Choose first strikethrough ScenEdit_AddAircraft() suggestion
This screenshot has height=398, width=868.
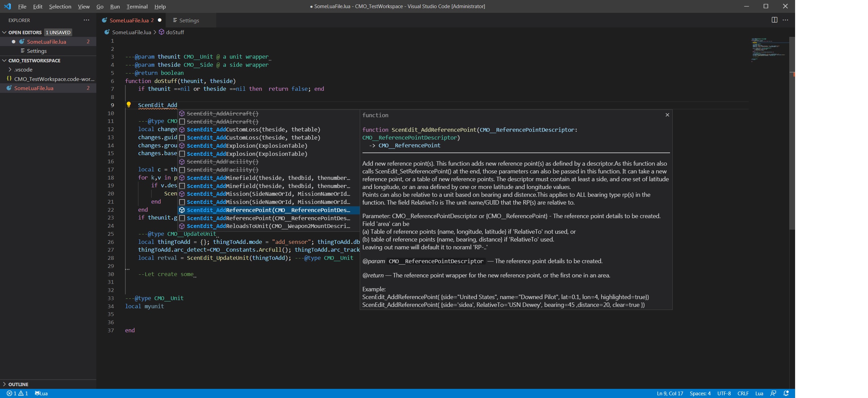click(x=269, y=113)
